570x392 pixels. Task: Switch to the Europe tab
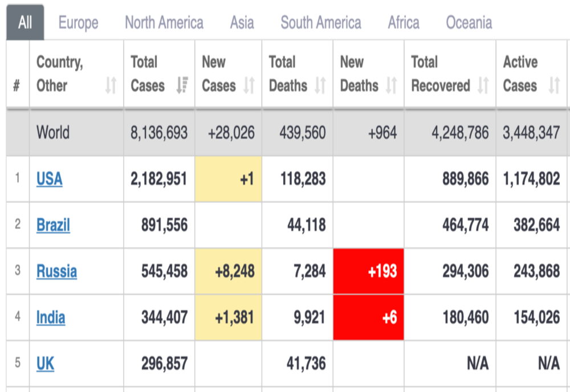78,23
